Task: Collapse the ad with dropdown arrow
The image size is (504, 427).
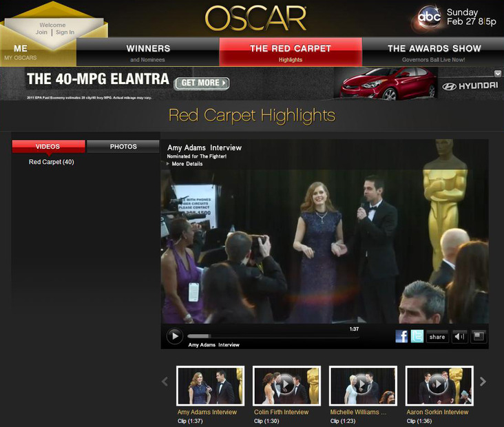Action: pos(498,74)
